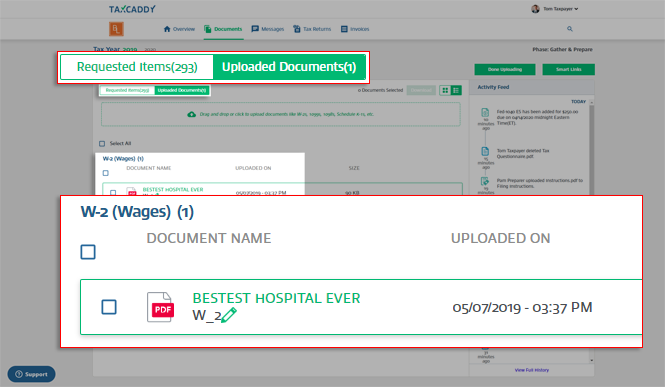Click the Activity Feed panel heading
Image resolution: width=665 pixels, height=387 pixels.
tap(493, 87)
